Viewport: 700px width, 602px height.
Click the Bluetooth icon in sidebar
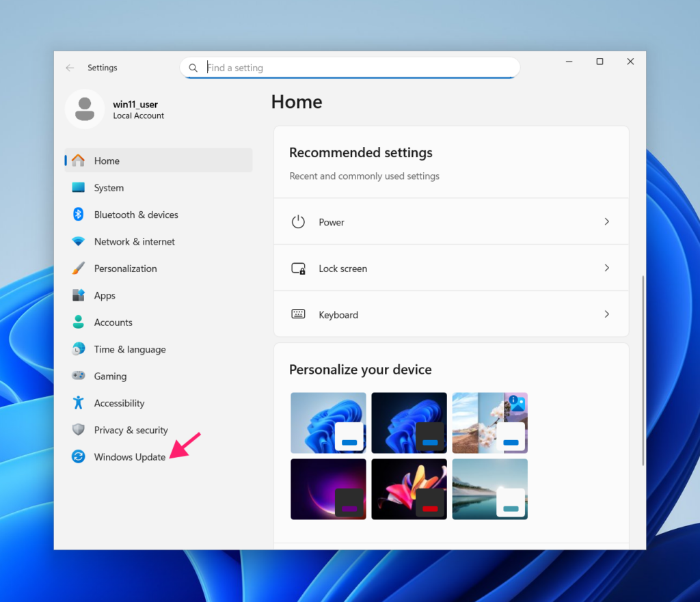pos(78,214)
